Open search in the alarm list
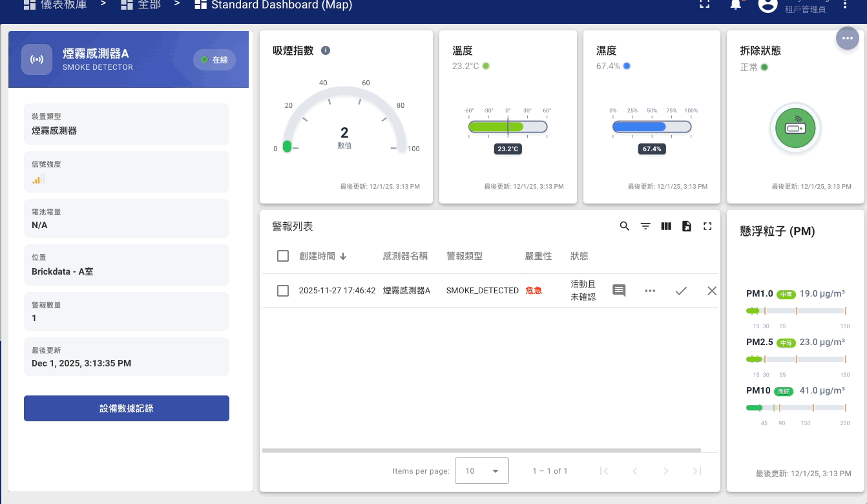The width and height of the screenshot is (867, 504). (624, 226)
